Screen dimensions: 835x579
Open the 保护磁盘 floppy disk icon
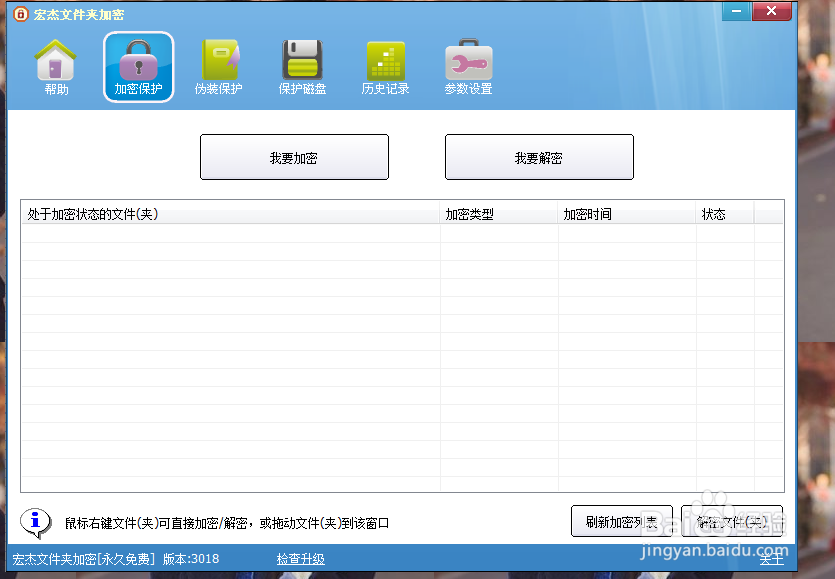302,67
